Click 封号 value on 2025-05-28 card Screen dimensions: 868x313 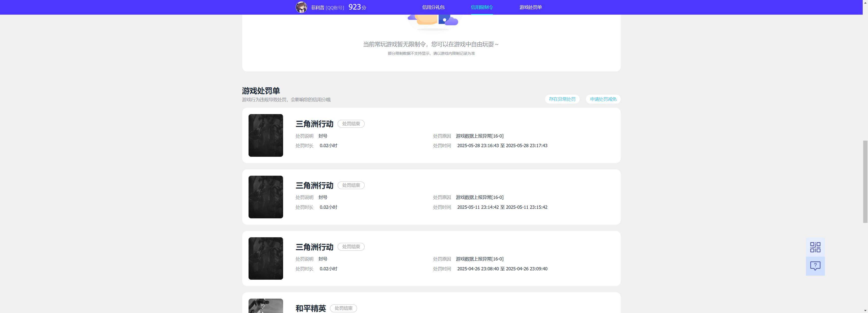point(323,136)
